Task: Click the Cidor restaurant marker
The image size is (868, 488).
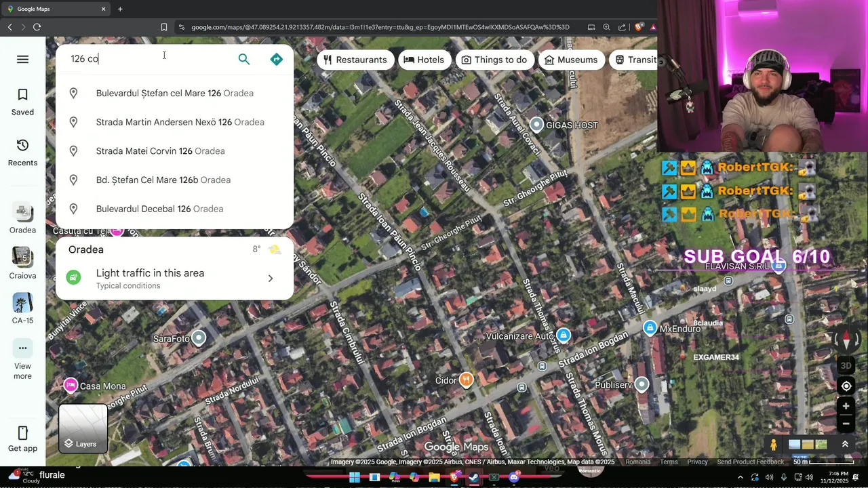Action: pos(466,380)
